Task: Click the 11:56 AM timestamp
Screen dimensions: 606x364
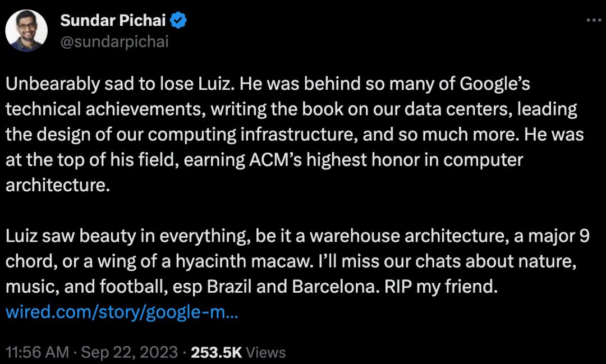Action: (37, 352)
